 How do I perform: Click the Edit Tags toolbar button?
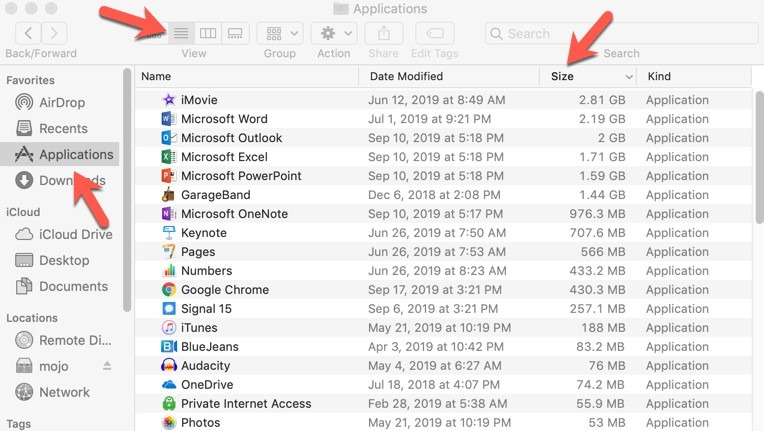435,33
